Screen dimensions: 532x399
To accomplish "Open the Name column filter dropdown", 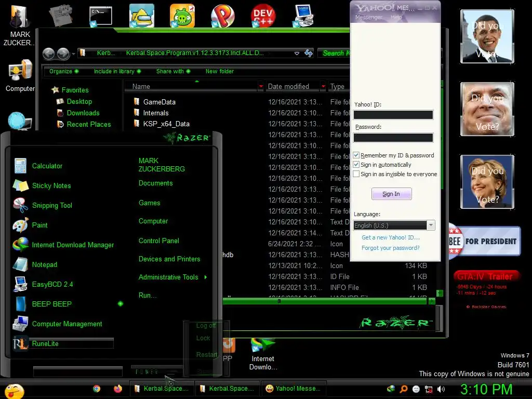I will tap(261, 87).
